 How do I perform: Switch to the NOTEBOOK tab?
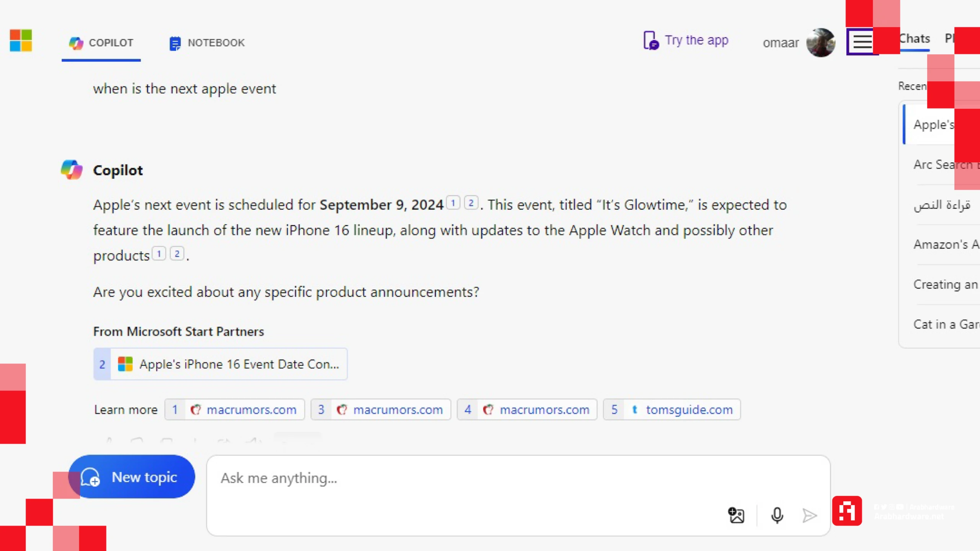pos(207,43)
